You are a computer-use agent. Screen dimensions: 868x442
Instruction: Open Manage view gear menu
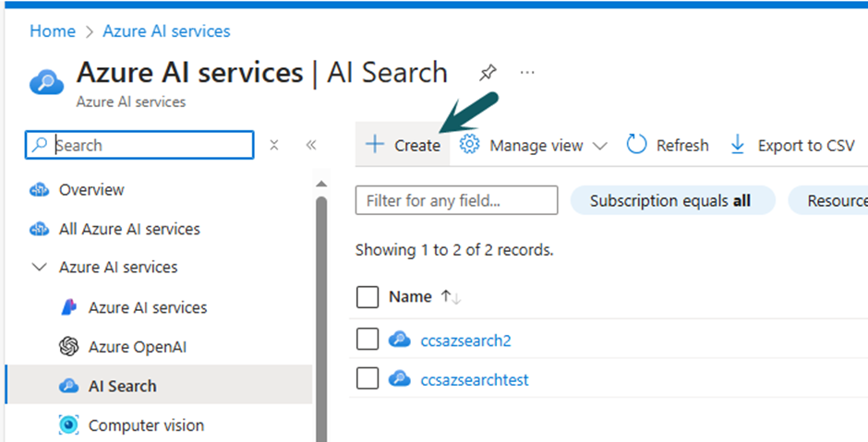pyautogui.click(x=533, y=146)
